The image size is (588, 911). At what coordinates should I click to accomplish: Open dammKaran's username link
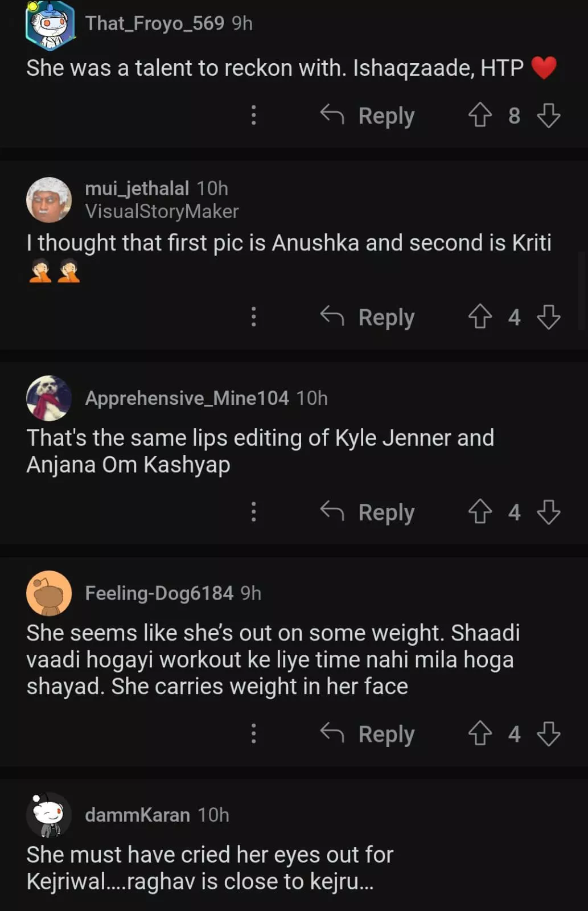tap(137, 815)
